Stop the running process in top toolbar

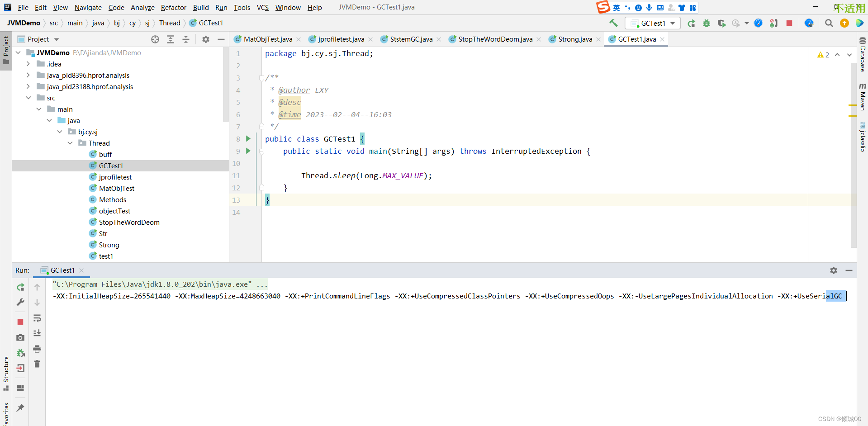click(x=789, y=23)
